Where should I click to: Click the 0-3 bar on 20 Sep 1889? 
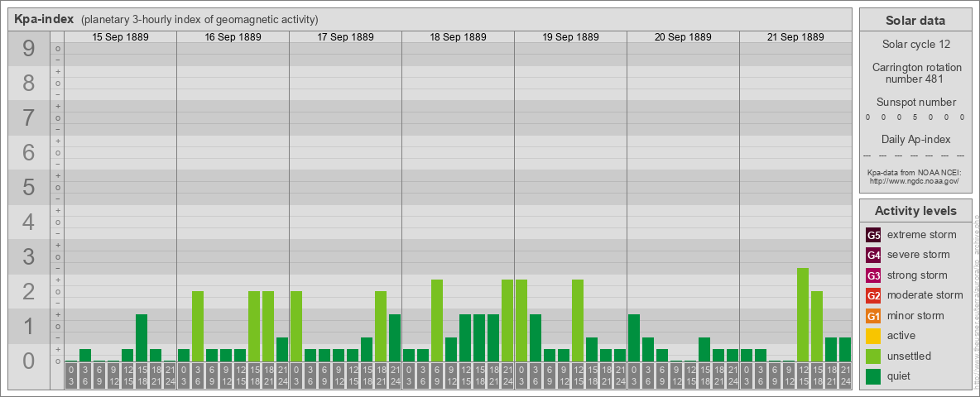coord(634,338)
